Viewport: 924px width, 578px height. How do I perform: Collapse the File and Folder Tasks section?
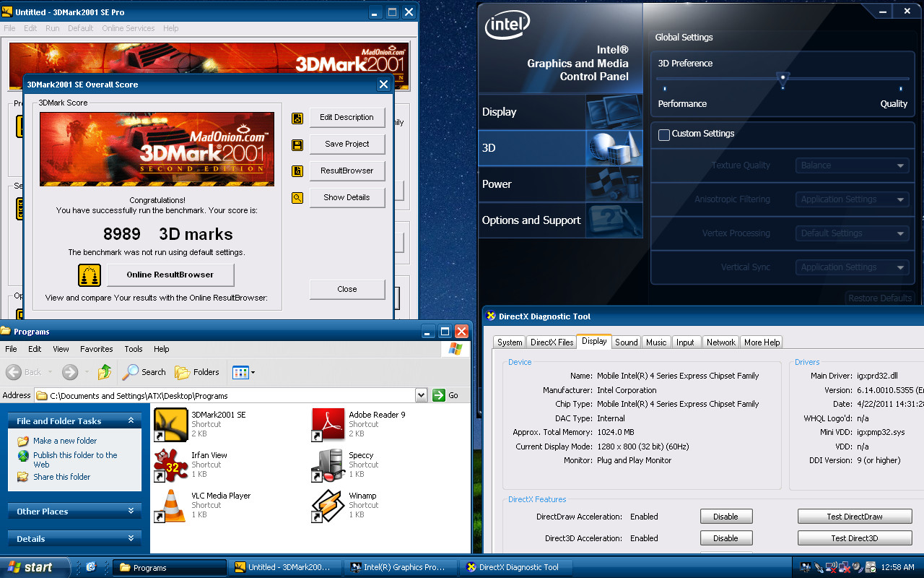coord(131,420)
